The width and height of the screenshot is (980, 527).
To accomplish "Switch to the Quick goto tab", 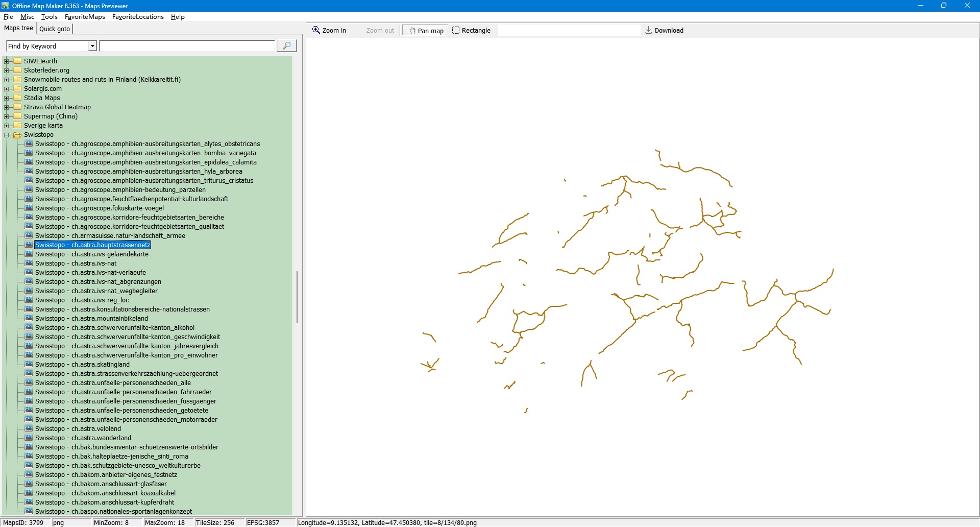I will point(55,29).
